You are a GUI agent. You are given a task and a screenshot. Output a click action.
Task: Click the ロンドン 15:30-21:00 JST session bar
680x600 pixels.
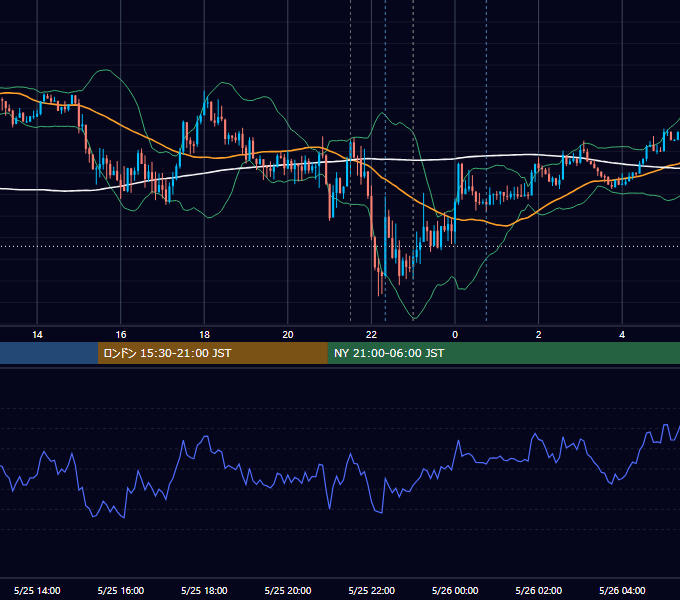coord(212,353)
